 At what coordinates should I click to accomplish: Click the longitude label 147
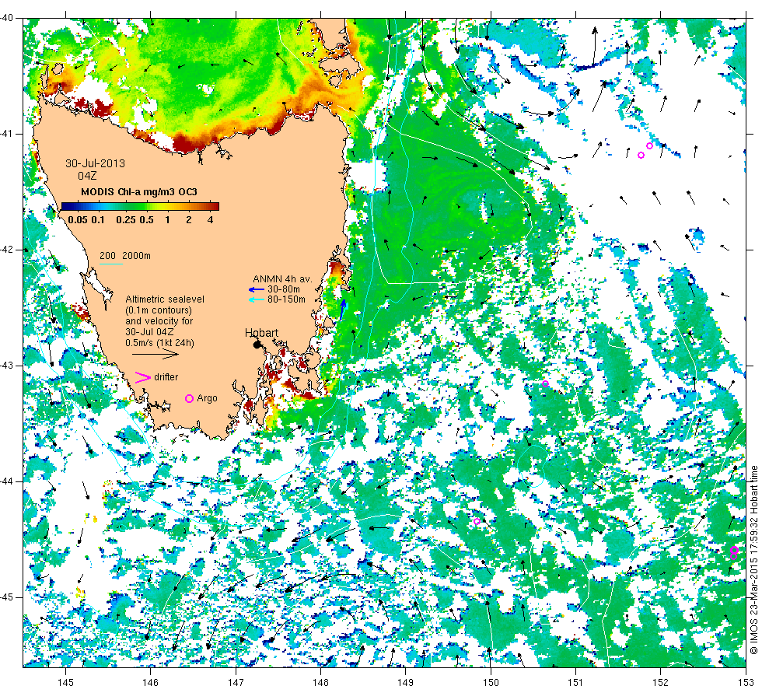point(236,683)
